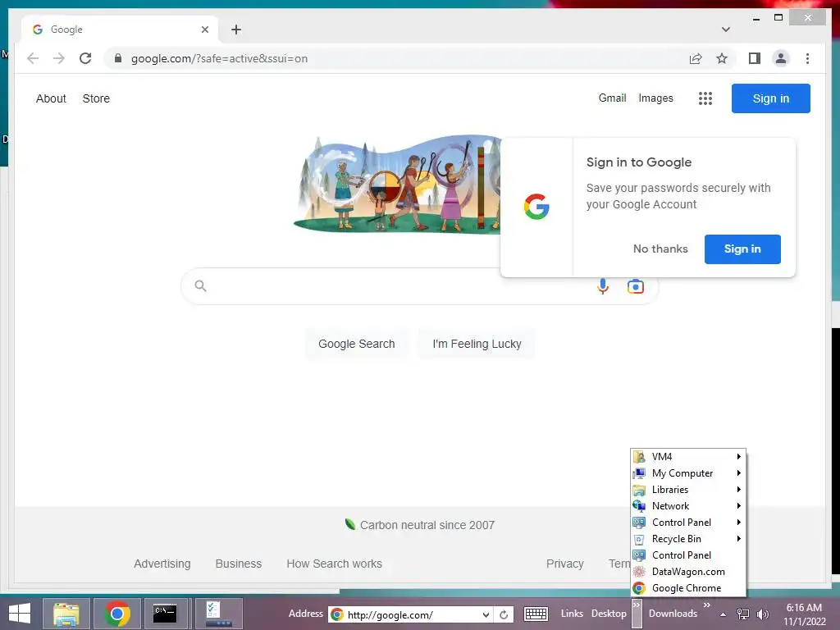This screenshot has height=630, width=840.
Task: Close the Google tab
Action: pos(204,30)
